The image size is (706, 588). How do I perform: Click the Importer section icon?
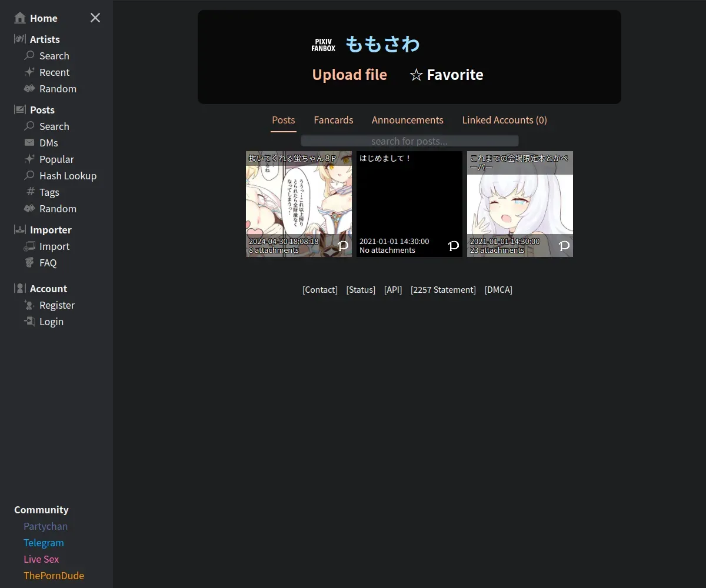pyautogui.click(x=20, y=229)
